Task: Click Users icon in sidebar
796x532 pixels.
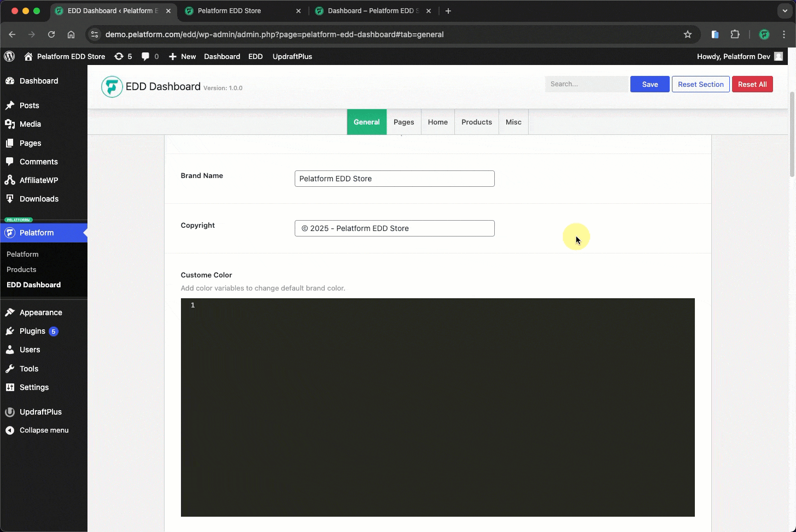Action: pos(10,350)
